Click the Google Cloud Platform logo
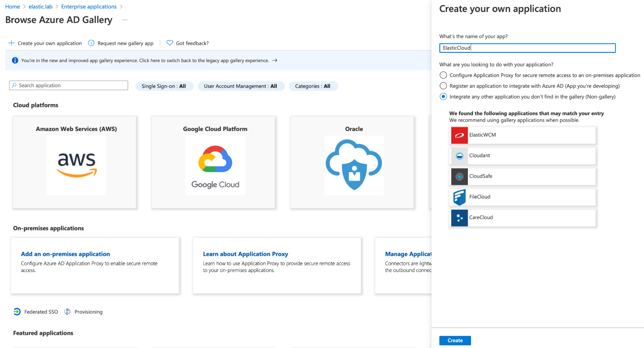 [x=215, y=165]
